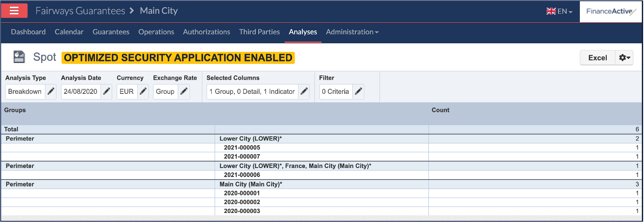Expand the EN language selector
The width and height of the screenshot is (644, 222).
559,12
